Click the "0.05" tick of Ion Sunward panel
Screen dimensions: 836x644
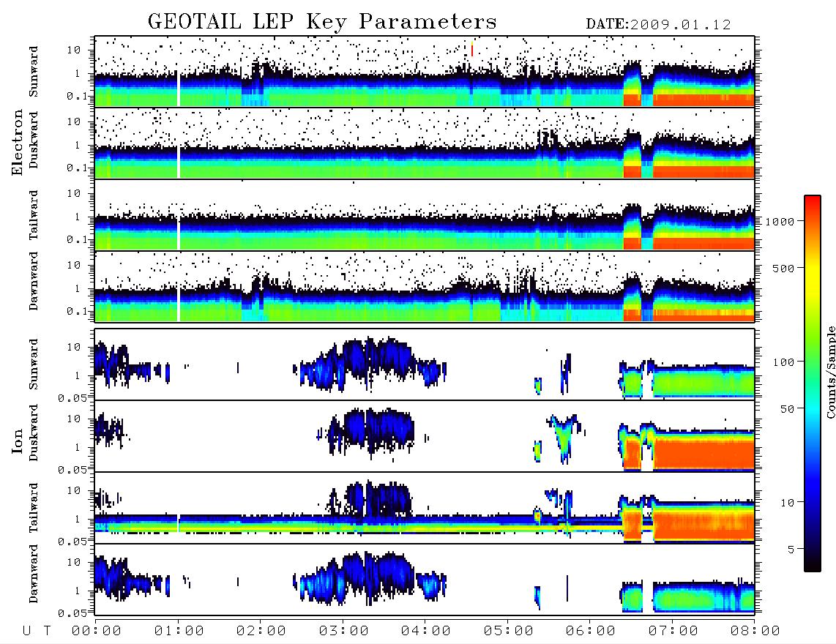[x=72, y=398]
